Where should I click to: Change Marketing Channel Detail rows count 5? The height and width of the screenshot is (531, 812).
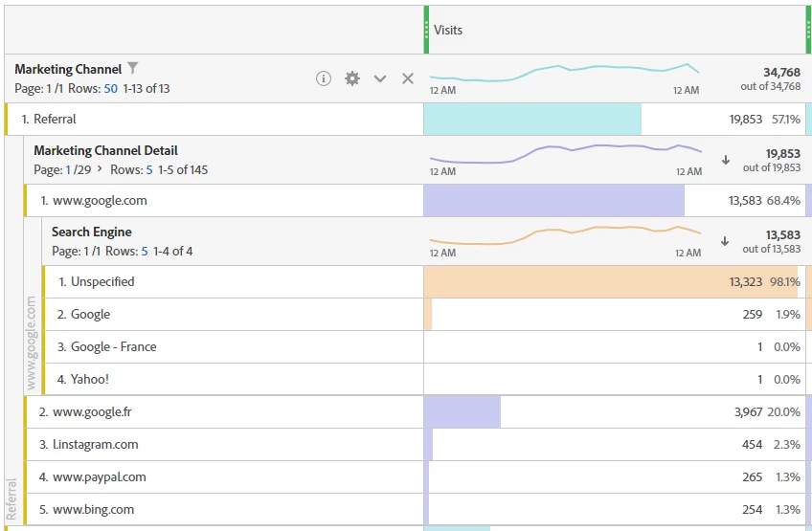point(149,169)
